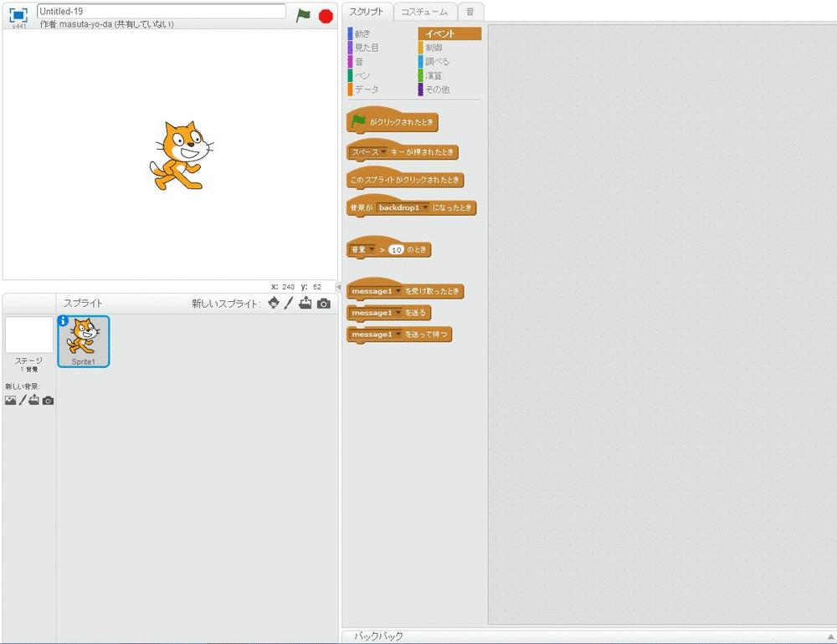
Task: Switch to the コスチューム tab
Action: [424, 12]
